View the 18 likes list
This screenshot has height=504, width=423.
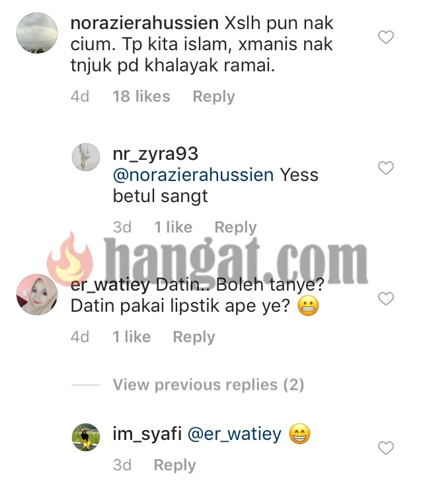pyautogui.click(x=141, y=96)
